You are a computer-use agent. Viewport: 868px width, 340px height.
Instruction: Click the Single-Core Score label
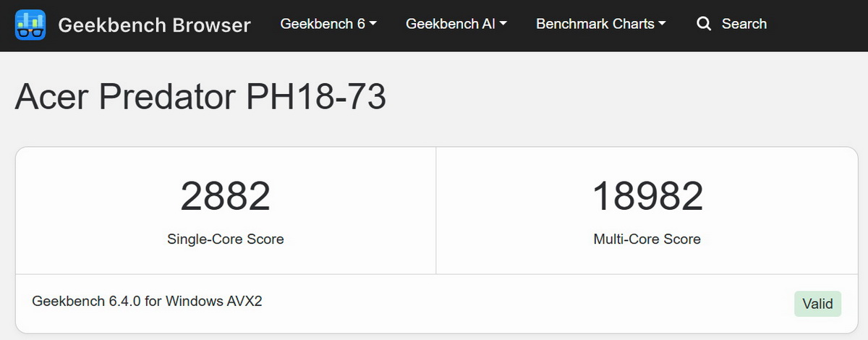pyautogui.click(x=225, y=239)
